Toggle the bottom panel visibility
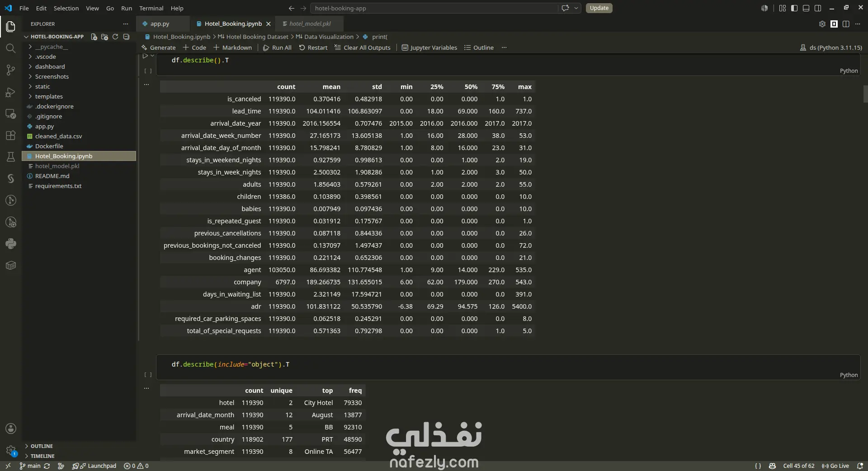 [806, 8]
